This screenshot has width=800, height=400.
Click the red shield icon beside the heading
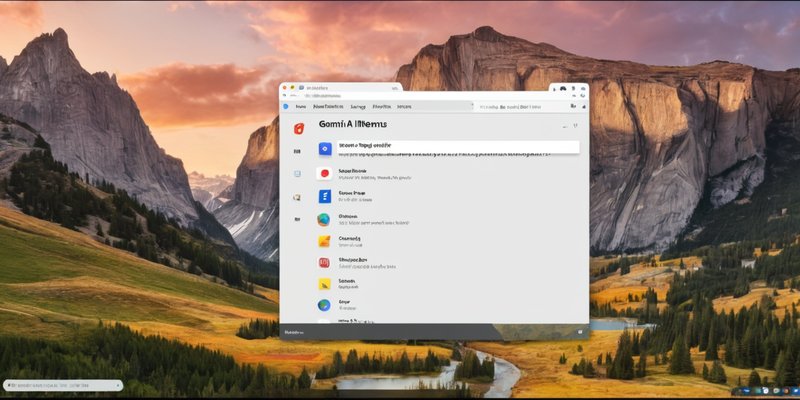point(299,129)
